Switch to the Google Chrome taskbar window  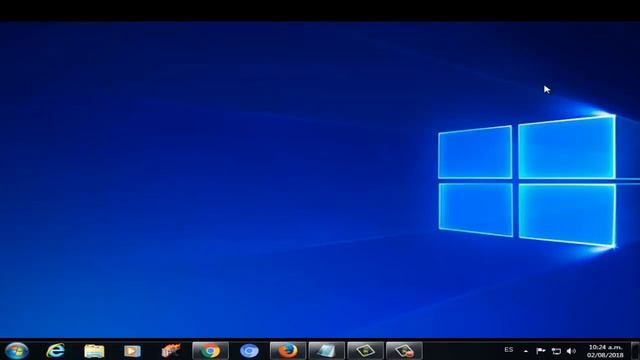click(210, 351)
